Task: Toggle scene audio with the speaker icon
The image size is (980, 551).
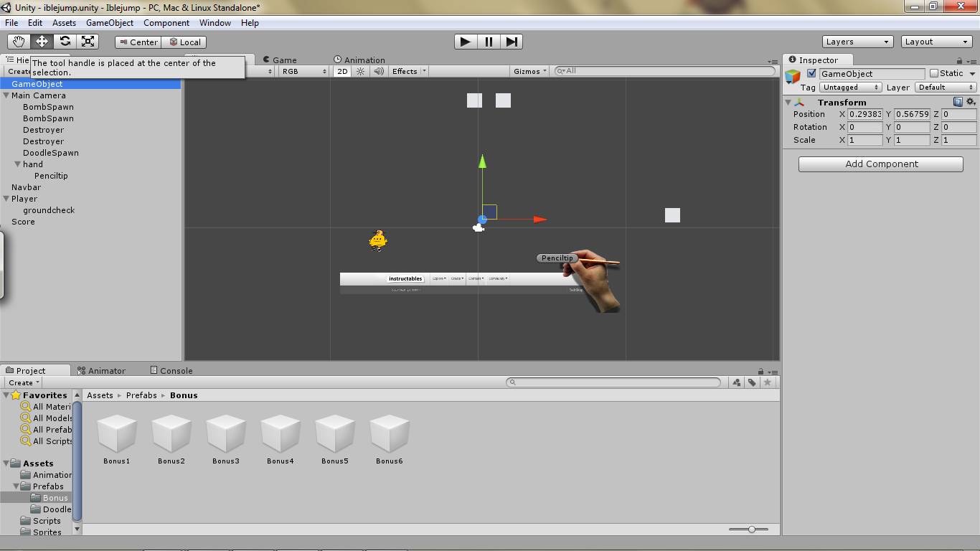Action: (379, 71)
